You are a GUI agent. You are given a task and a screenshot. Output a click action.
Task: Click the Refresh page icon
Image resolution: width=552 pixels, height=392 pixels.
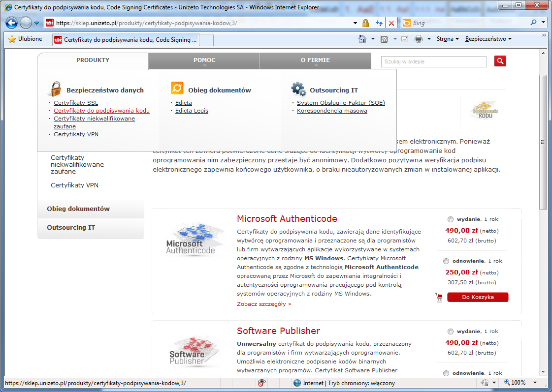click(379, 23)
